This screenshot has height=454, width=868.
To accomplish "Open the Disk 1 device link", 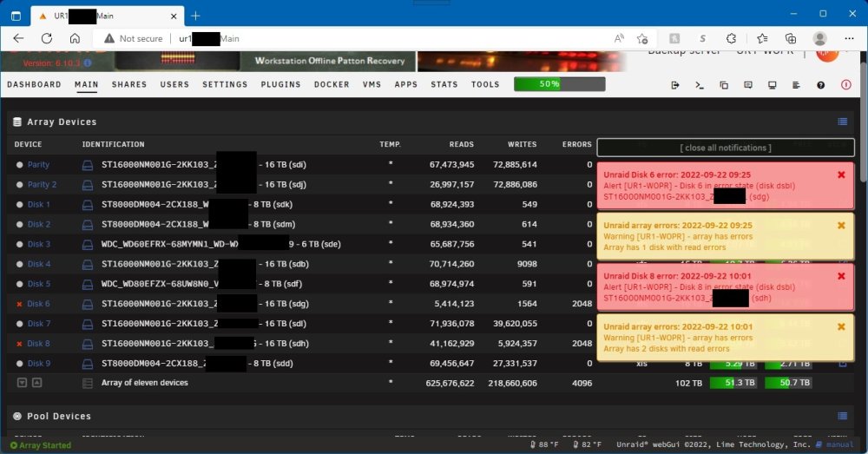I will [x=39, y=205].
